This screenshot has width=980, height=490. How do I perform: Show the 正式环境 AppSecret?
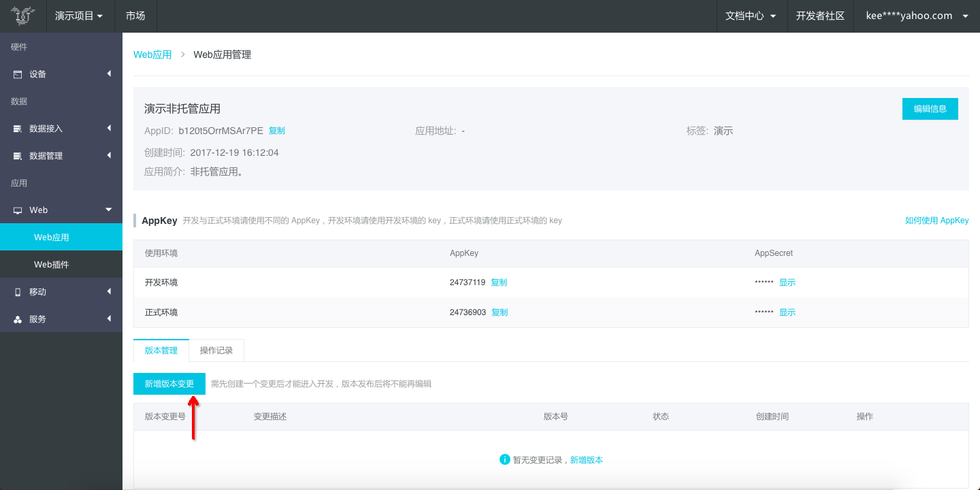pos(787,312)
